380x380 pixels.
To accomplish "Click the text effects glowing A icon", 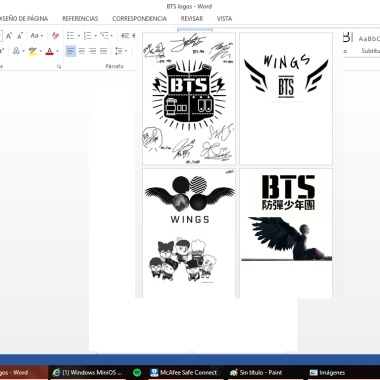I will tap(16, 51).
